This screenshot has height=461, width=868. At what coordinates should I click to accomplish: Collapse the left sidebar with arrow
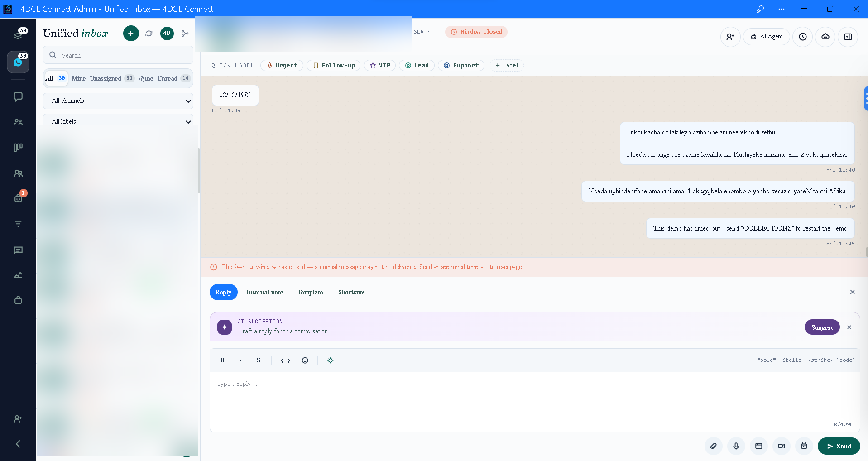click(x=18, y=444)
